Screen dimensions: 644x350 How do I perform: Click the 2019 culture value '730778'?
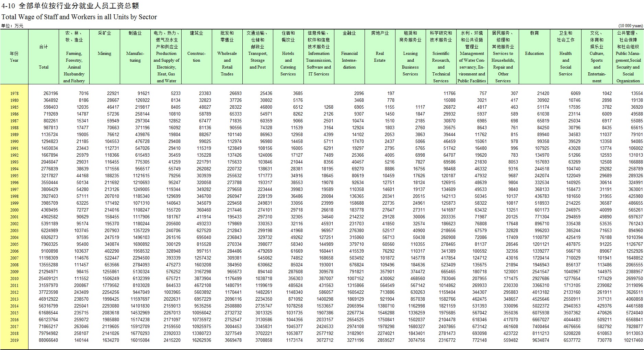coord(605,340)
